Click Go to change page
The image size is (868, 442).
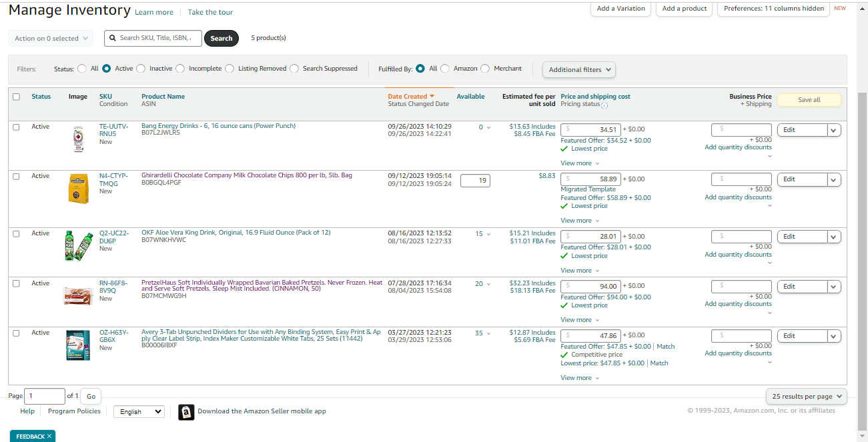coord(91,396)
